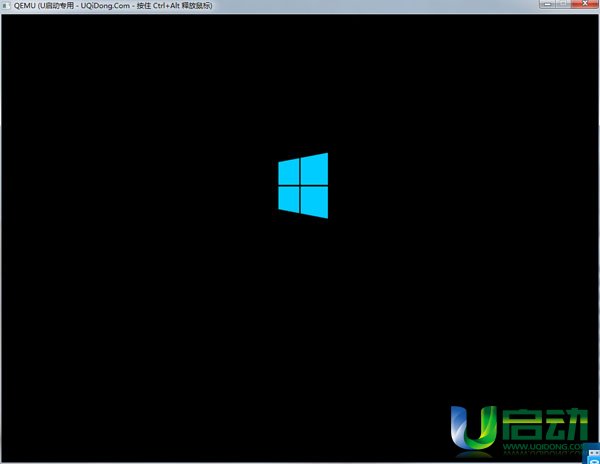
Task: Click the USB tray icon at the bottom right corner
Action: click(593, 454)
